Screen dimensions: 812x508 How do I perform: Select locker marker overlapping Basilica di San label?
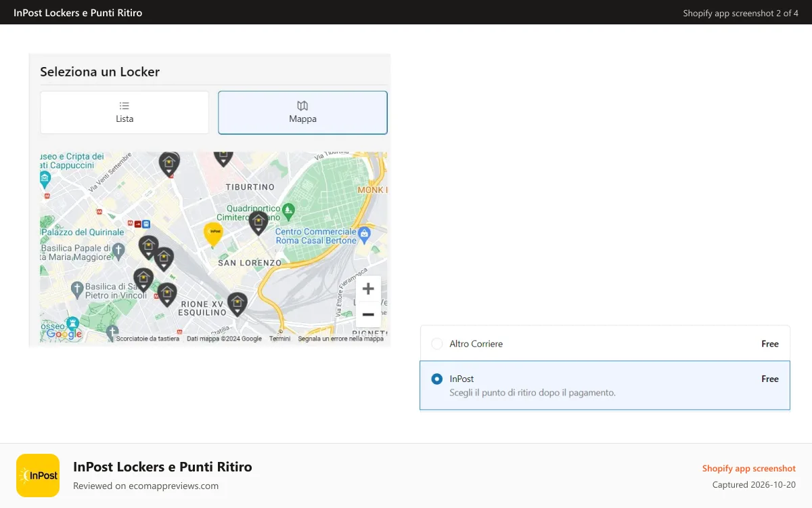click(143, 280)
